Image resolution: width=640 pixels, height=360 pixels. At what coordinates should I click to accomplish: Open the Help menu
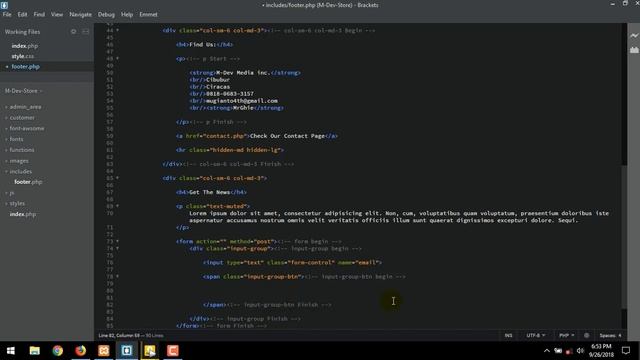127,14
